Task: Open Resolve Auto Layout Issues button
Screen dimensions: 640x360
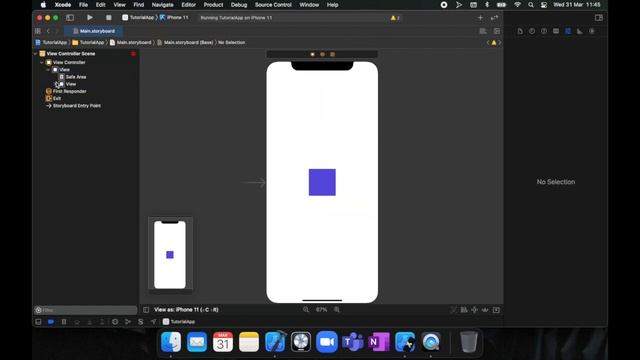Action: [x=485, y=310]
